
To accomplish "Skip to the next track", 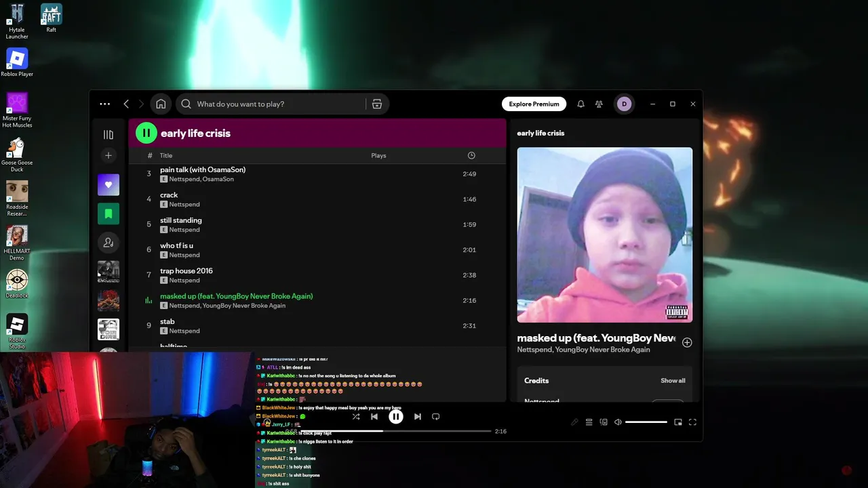I will click(418, 417).
